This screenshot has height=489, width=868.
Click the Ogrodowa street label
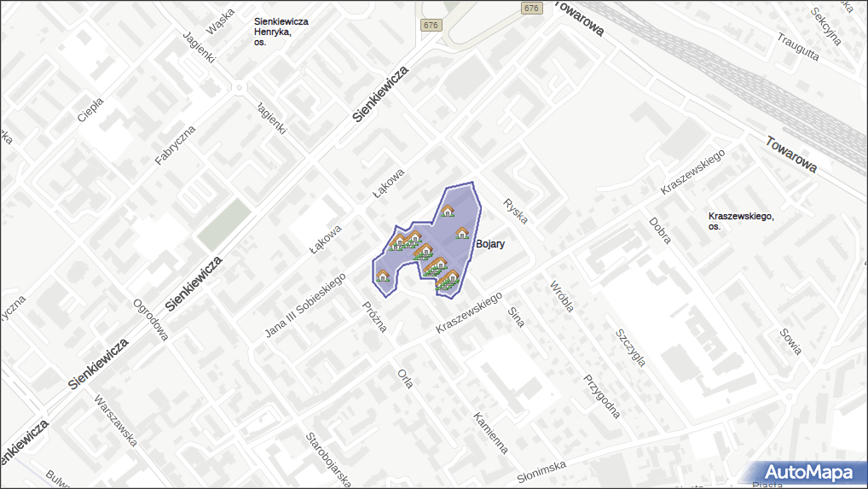(151, 320)
